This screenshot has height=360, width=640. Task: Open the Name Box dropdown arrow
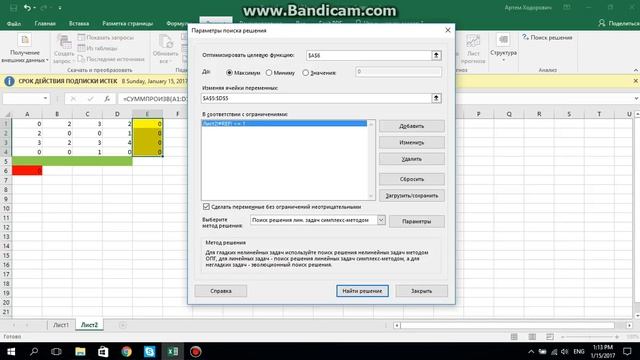click(x=45, y=98)
